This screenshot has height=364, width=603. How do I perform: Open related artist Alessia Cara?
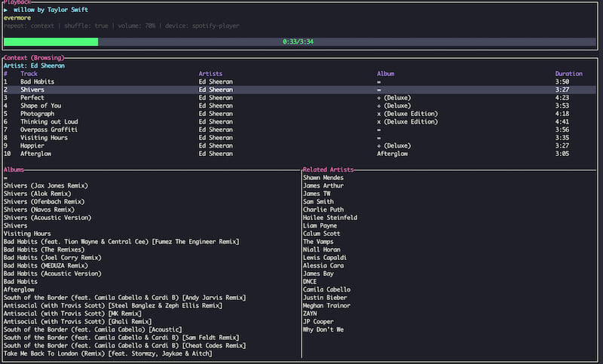click(323, 265)
